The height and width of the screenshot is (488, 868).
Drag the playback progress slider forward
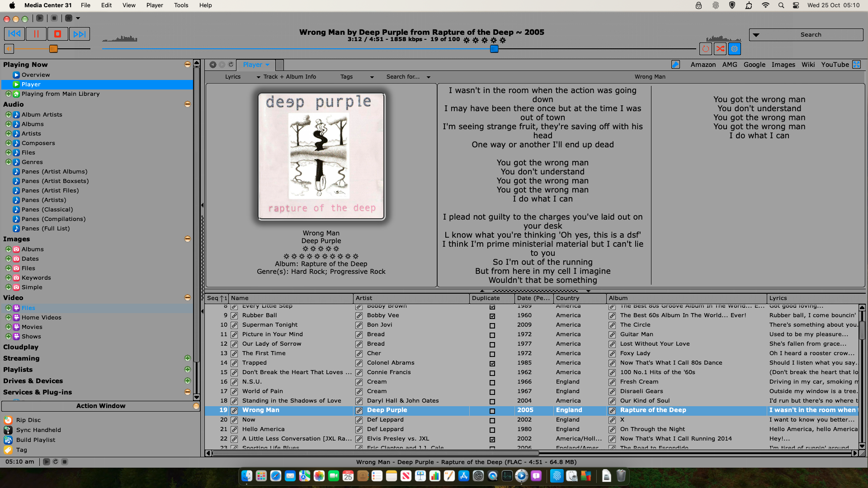click(495, 49)
